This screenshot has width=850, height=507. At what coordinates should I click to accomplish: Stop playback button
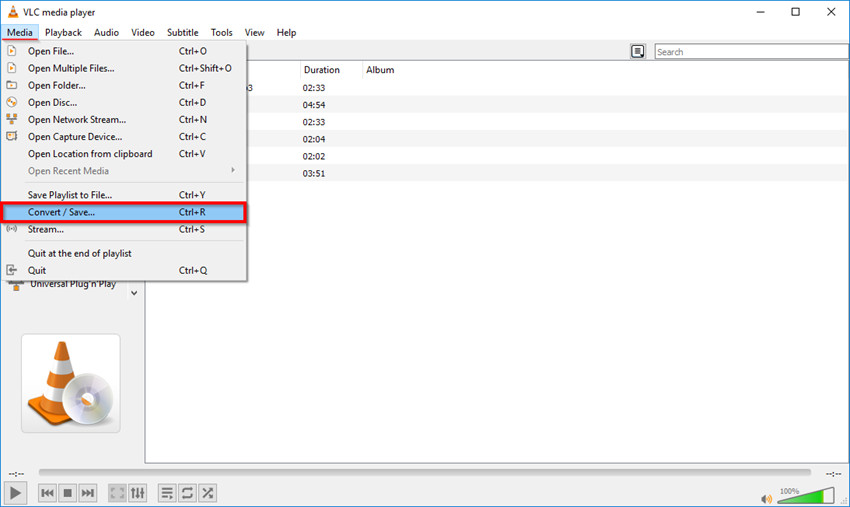[x=68, y=493]
